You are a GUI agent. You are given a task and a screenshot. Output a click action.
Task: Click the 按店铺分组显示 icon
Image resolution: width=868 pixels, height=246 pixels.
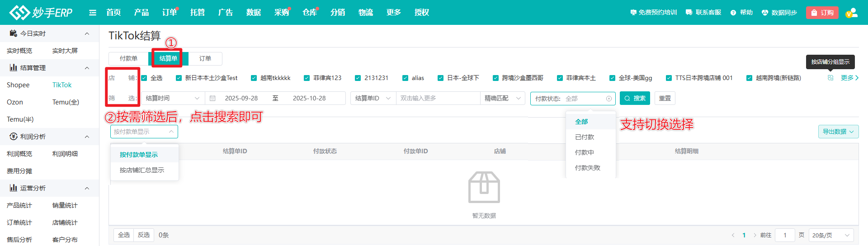coord(830,78)
